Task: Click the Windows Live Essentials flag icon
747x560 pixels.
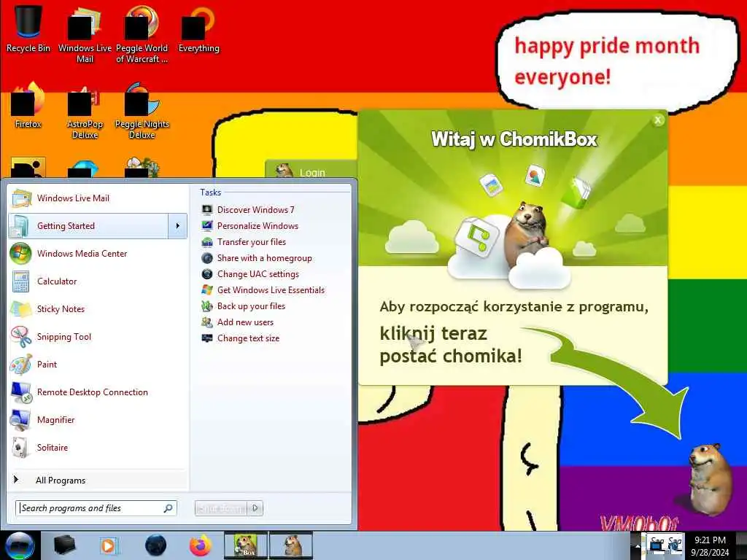Action: tap(206, 290)
